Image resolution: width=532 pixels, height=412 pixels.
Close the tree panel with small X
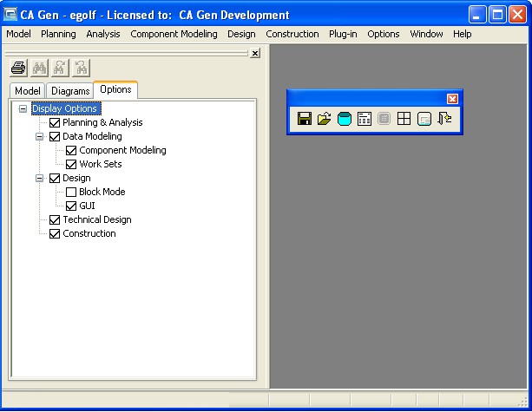point(255,53)
